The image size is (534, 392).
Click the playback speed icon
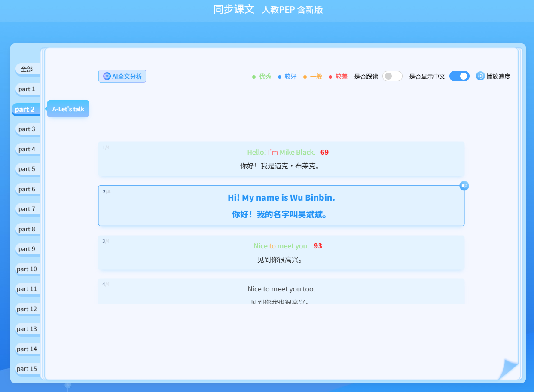[x=480, y=76]
